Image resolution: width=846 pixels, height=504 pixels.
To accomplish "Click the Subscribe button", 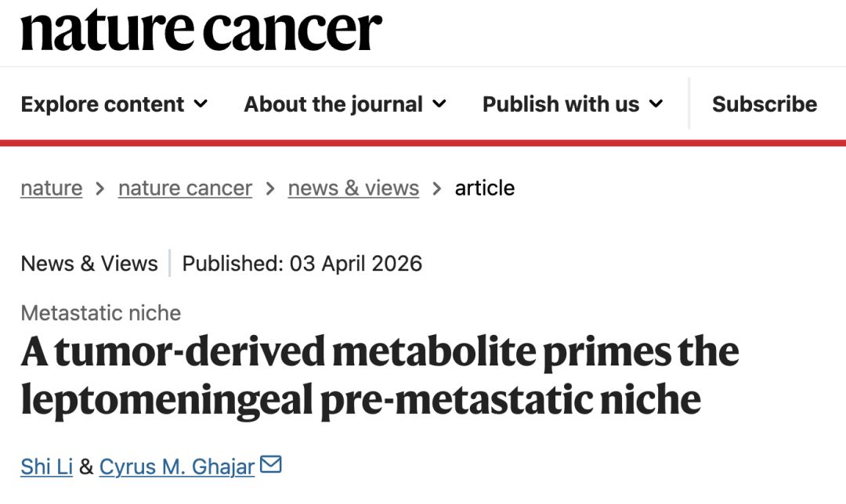I will coord(764,104).
